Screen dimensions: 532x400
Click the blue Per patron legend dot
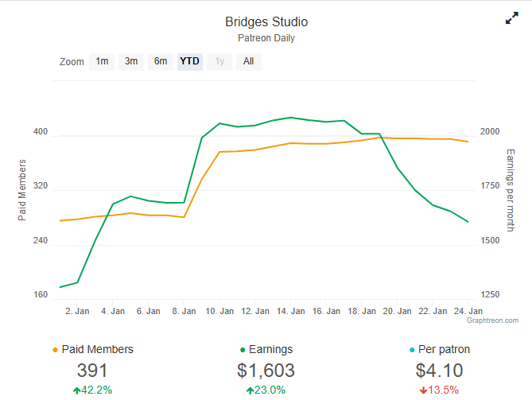(412, 350)
